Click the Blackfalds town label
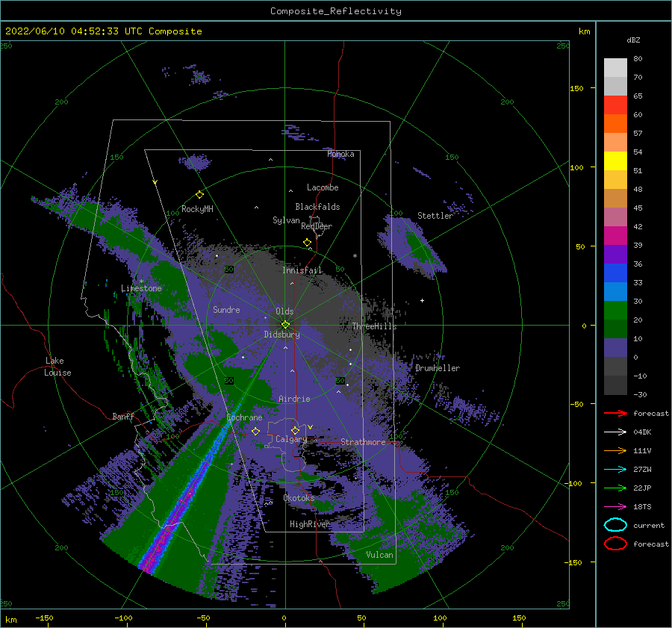 click(317, 207)
